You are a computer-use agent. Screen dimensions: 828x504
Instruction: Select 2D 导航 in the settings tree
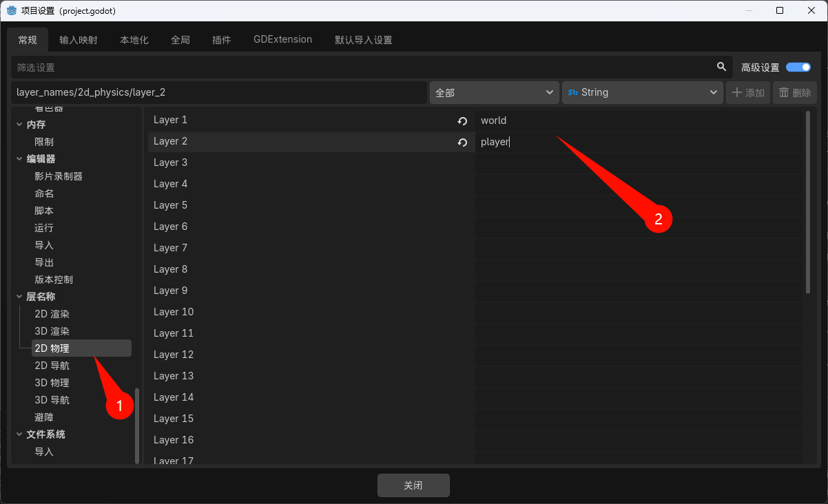(52, 366)
